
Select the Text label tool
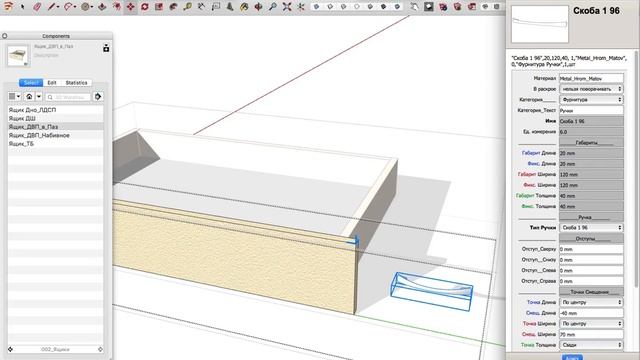click(216, 7)
